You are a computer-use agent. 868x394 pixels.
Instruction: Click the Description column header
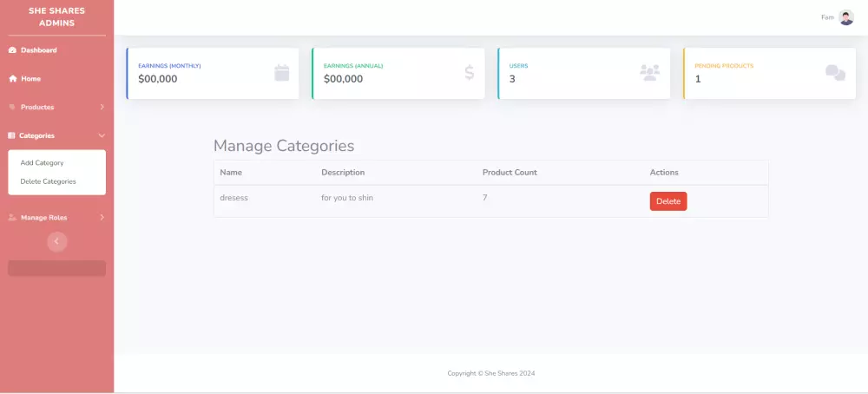[343, 172]
